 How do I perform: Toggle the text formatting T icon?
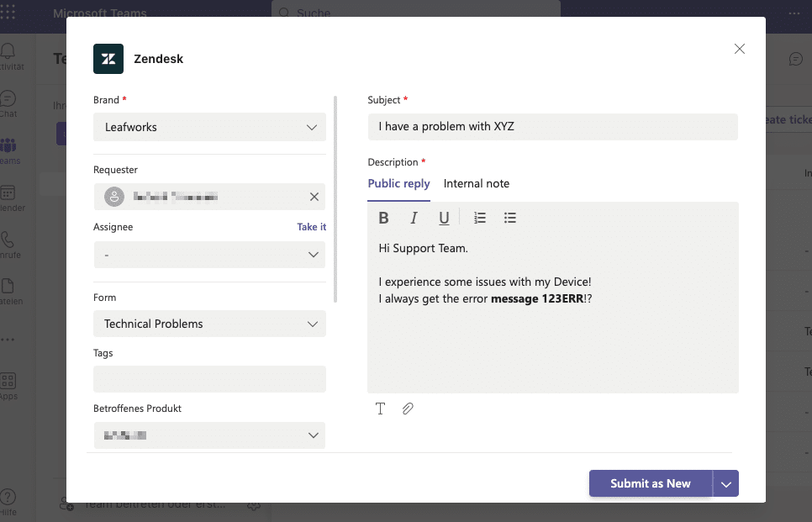tap(380, 409)
